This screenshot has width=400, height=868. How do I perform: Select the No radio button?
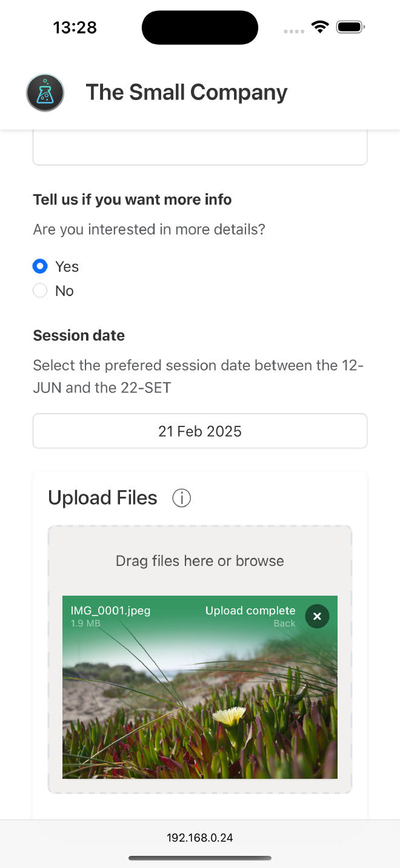coord(40,291)
